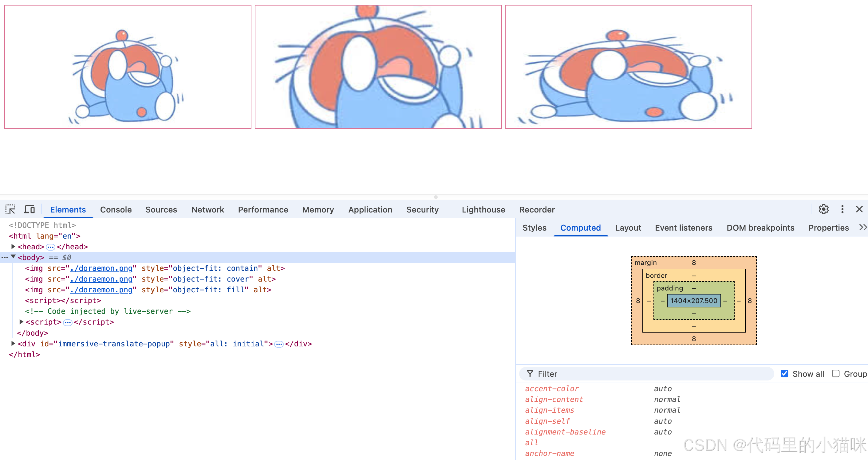Collapse the body element

[x=13, y=257]
